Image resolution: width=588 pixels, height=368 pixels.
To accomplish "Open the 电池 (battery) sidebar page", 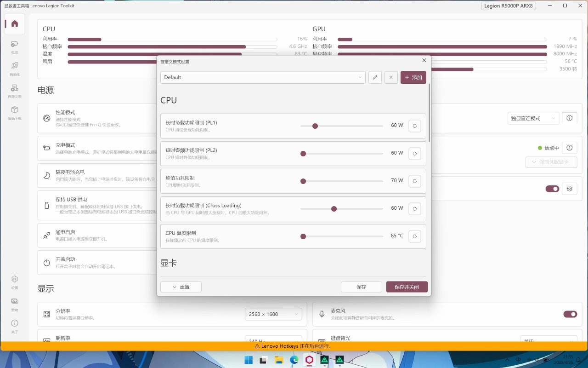I will (x=15, y=46).
